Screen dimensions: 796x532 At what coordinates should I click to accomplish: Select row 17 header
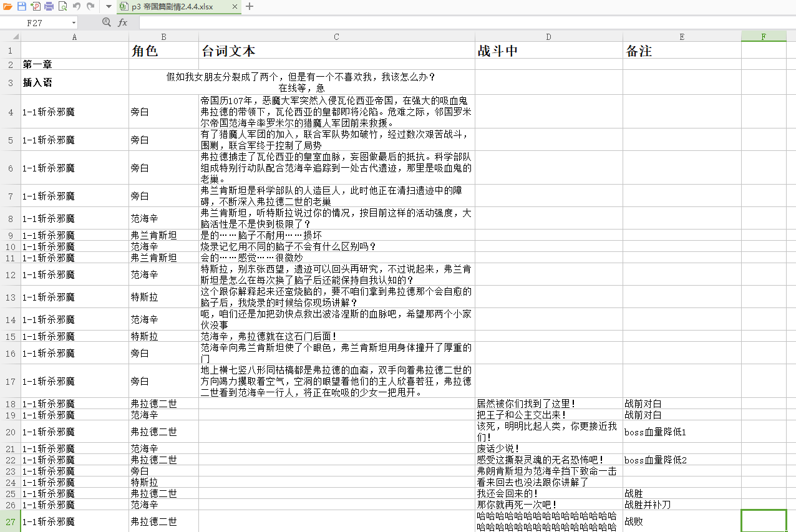coord(11,381)
